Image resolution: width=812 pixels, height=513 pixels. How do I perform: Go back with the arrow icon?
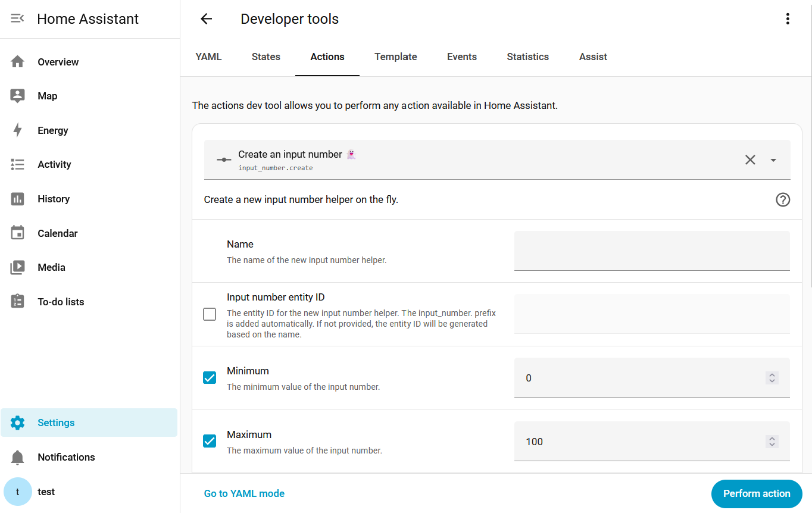206,19
